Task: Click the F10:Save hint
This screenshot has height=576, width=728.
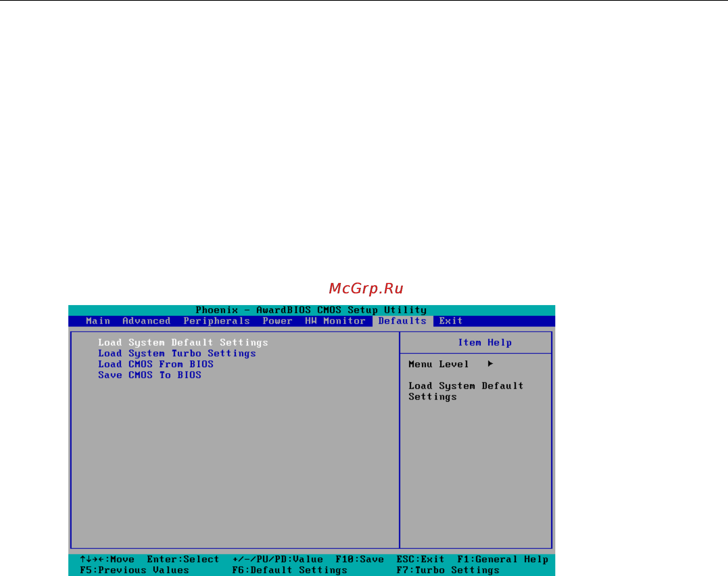Action: pyautogui.click(x=360, y=559)
